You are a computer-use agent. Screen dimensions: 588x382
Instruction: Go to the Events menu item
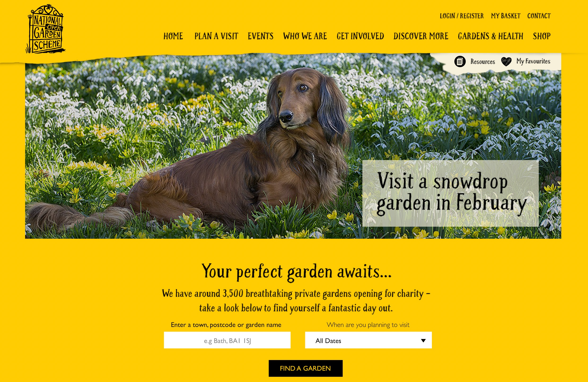click(261, 36)
